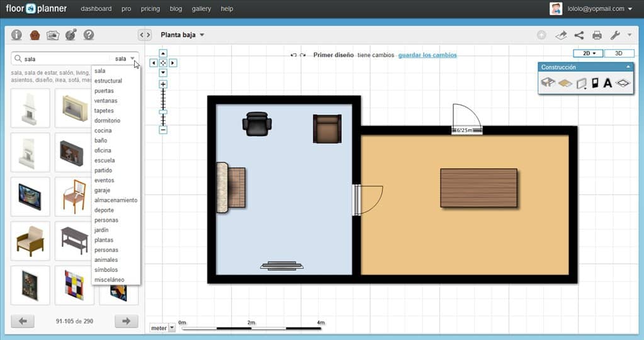Collapse the Construcción panel

click(628, 67)
